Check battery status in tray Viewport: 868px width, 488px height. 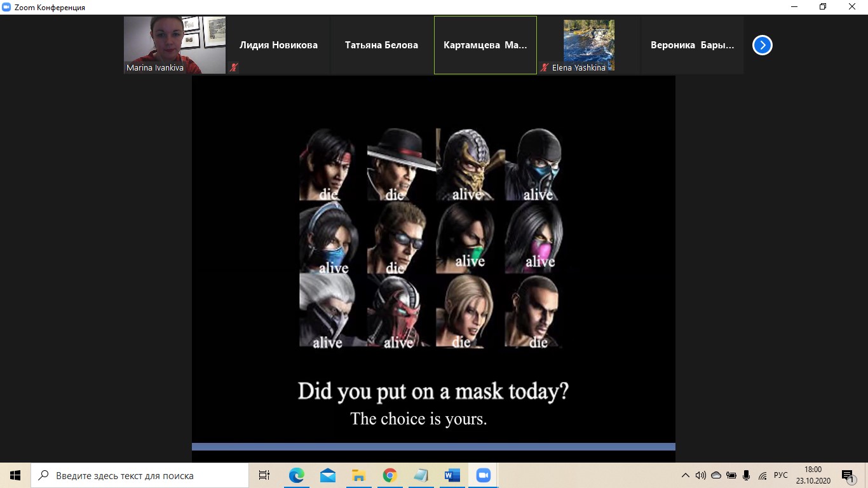coord(731,475)
